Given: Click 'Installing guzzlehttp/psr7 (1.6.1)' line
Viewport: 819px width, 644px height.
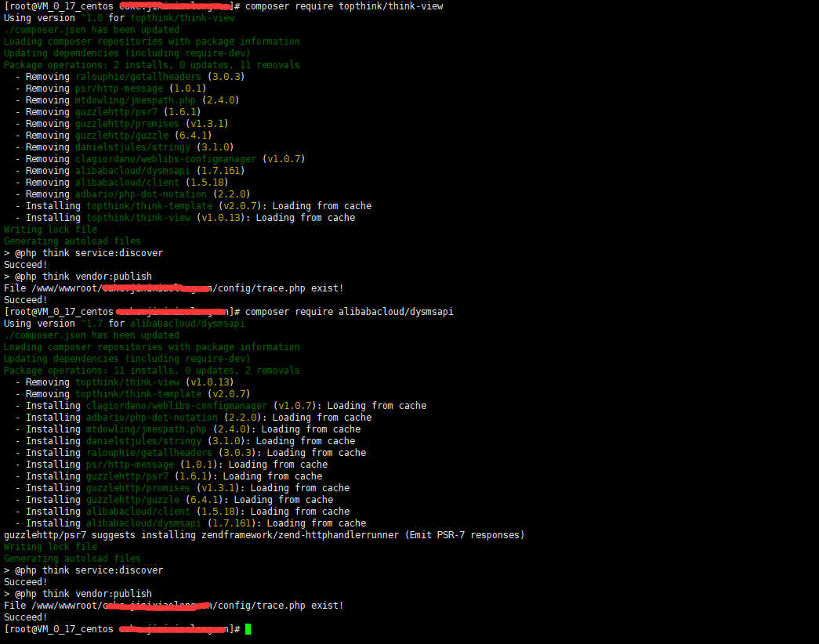Looking at the screenshot, I should (x=169, y=476).
